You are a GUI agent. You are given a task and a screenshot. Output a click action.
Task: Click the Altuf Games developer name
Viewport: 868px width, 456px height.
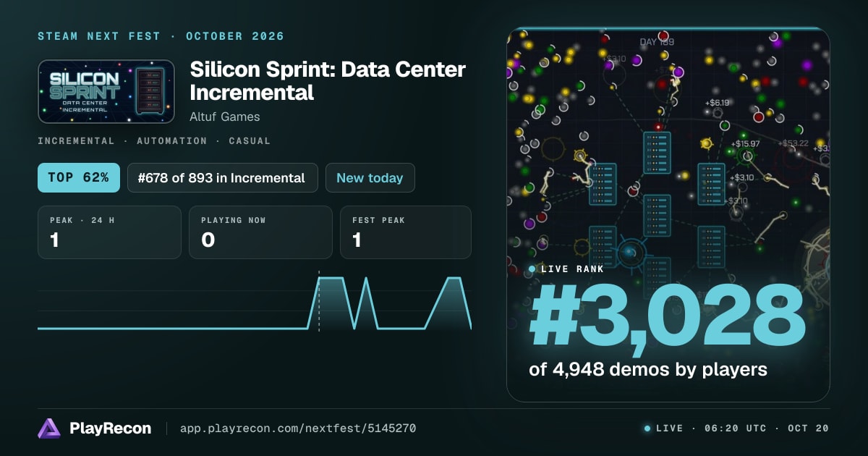pyautogui.click(x=225, y=117)
